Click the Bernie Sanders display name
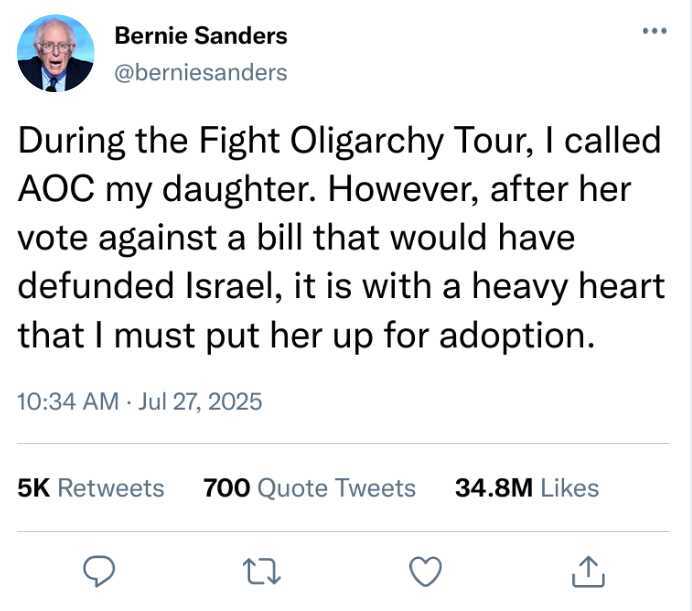 [x=201, y=35]
